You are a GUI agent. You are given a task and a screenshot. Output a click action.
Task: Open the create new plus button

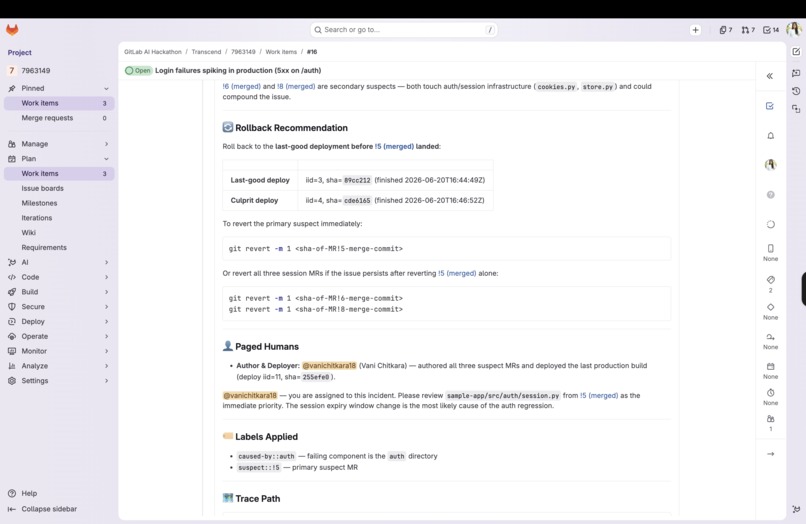695,30
